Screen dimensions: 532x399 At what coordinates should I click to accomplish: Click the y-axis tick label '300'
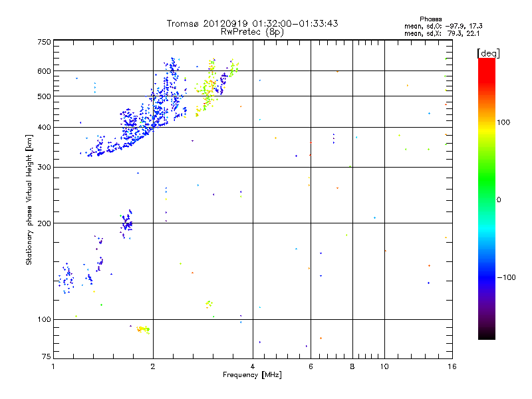pyautogui.click(x=44, y=167)
